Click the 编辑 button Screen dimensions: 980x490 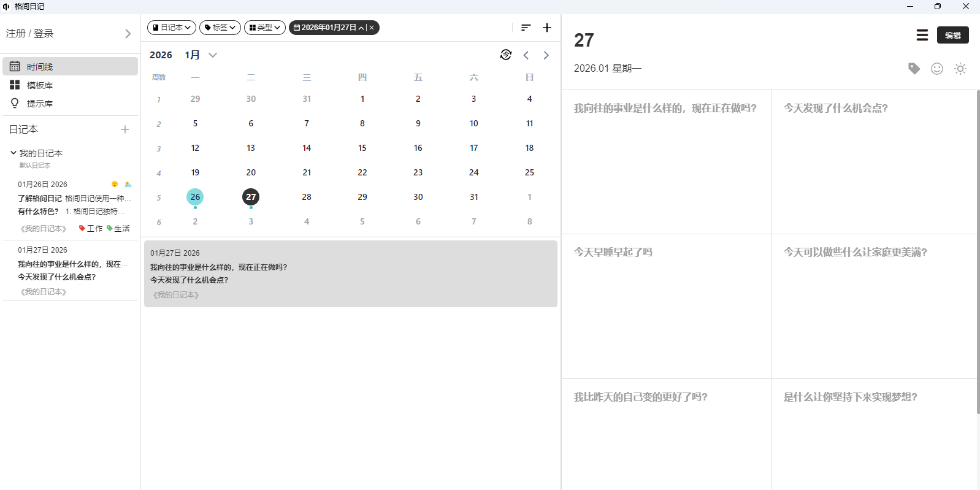tap(952, 35)
